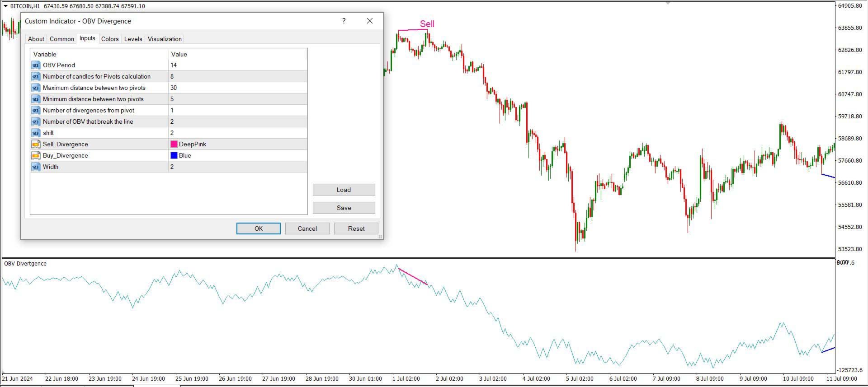Switch to the Levels tab
The width and height of the screenshot is (868, 387).
pos(133,39)
